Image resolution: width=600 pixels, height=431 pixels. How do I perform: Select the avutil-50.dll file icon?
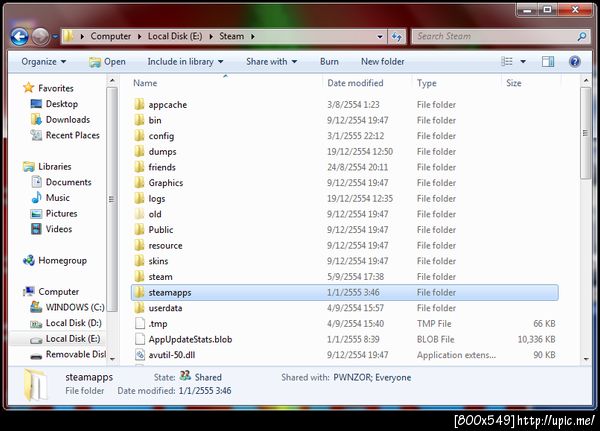[140, 355]
